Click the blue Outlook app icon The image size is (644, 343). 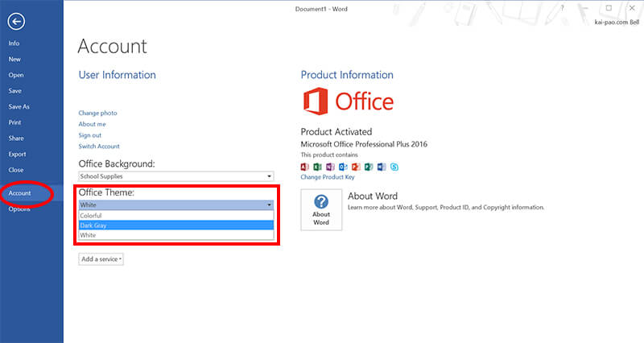[x=343, y=167]
